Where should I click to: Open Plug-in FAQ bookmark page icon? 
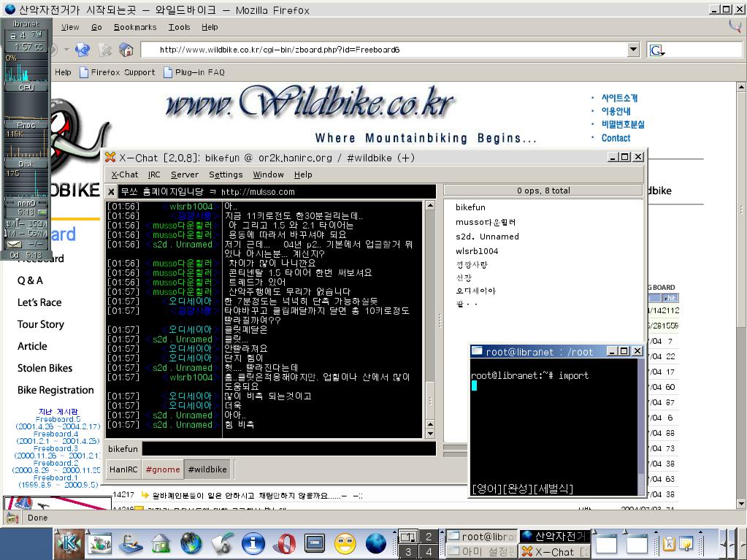(168, 72)
